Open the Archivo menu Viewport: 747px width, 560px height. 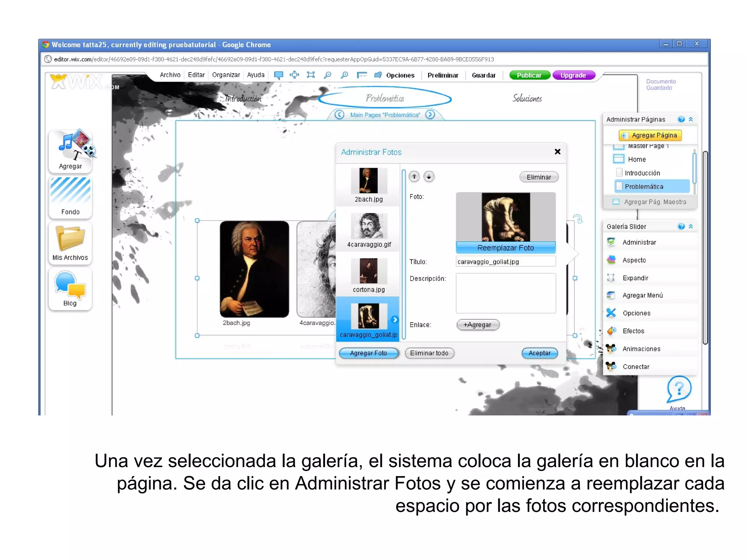click(x=170, y=75)
